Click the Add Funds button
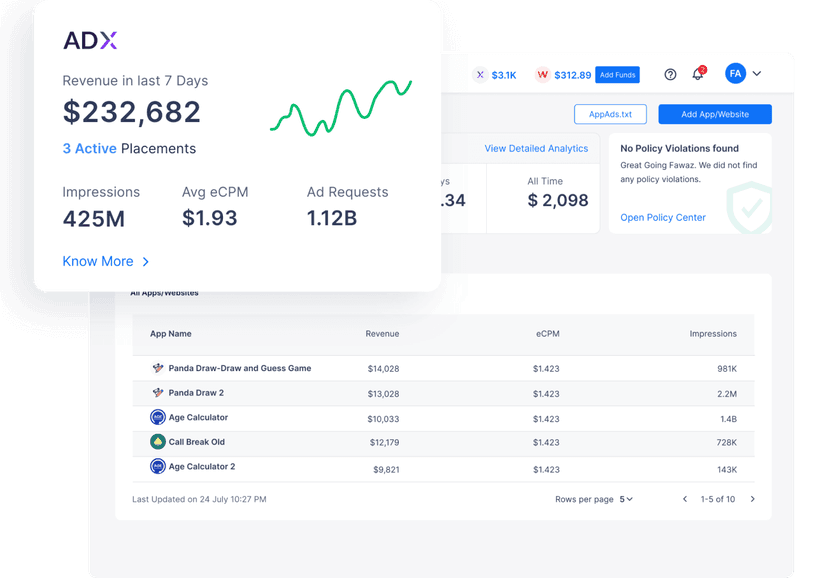Screen dimensions: 828x578 617,74
